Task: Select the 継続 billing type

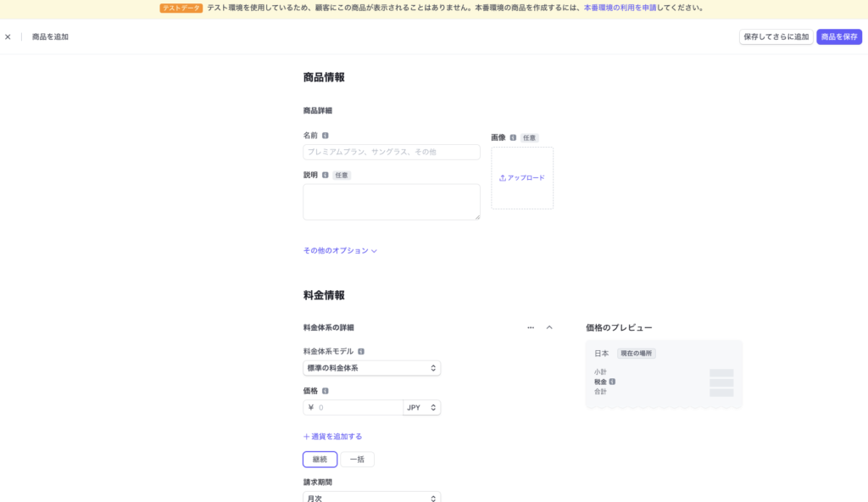Action: (x=320, y=460)
